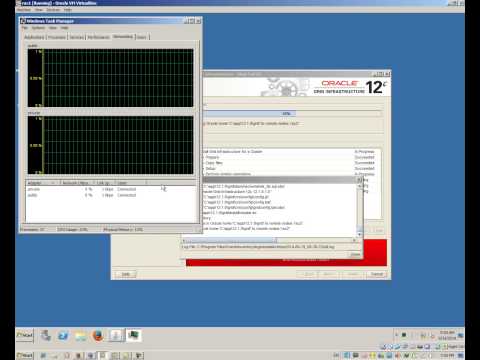480x360 pixels.
Task: Click the installer's Install button
Action: tap(353, 274)
